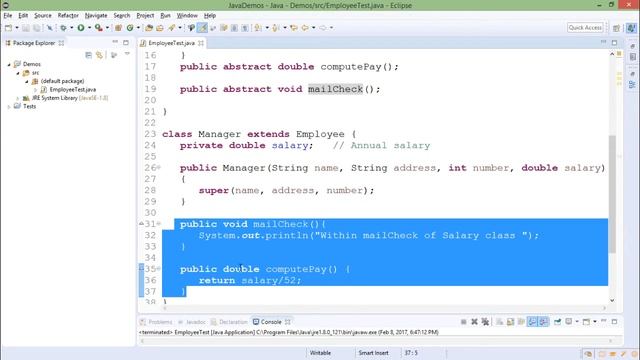
Task: Toggle Show Console When Standard Error Changes
Action: click(x=543, y=322)
